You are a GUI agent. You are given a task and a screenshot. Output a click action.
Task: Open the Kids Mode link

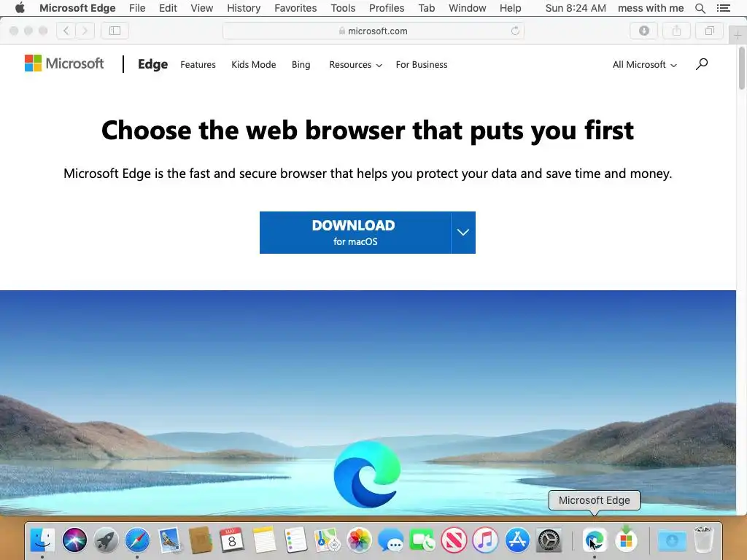click(x=253, y=65)
